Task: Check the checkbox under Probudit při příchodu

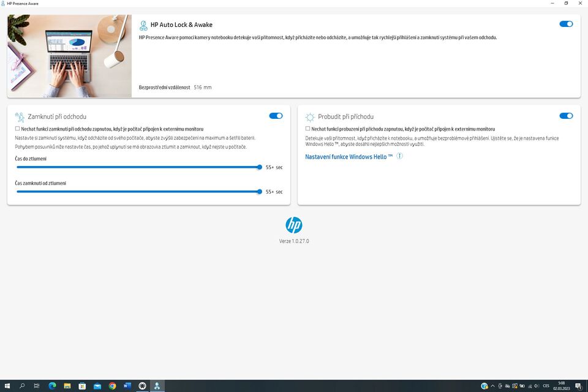Action: pos(307,127)
